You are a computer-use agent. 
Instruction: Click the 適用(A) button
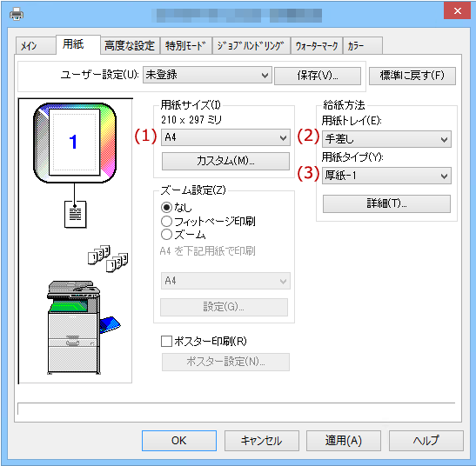344,441
